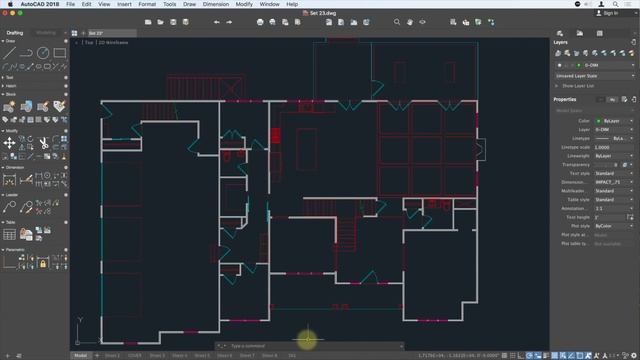Choose the Move tool in Modify
Image resolution: width=640 pixels, height=360 pixels.
[9, 143]
